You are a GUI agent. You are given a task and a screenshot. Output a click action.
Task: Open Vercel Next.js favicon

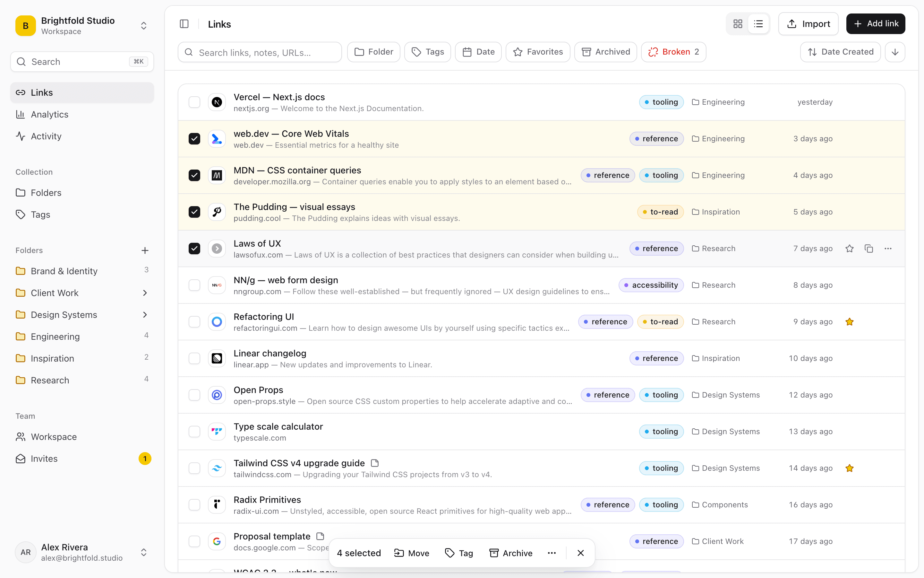pos(217,102)
